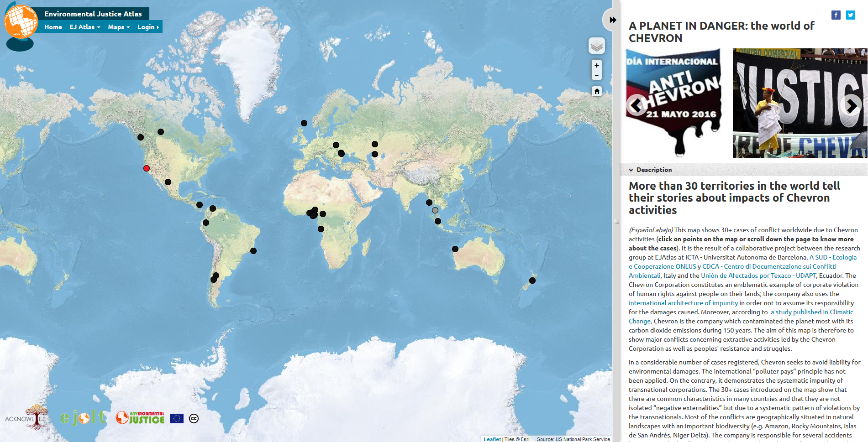Click the heading 'A PLANET IN DANGER: the world of CHEVRON'
The image size is (868, 442).
click(721, 32)
